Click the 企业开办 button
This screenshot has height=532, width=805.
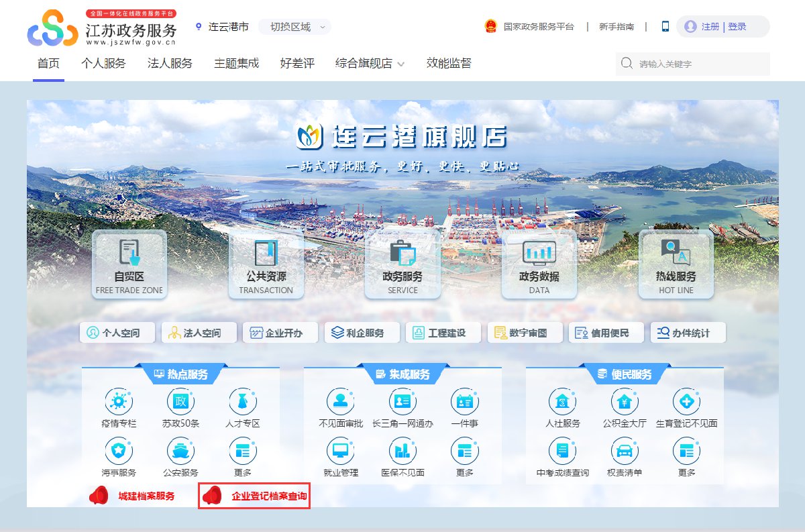coord(280,333)
